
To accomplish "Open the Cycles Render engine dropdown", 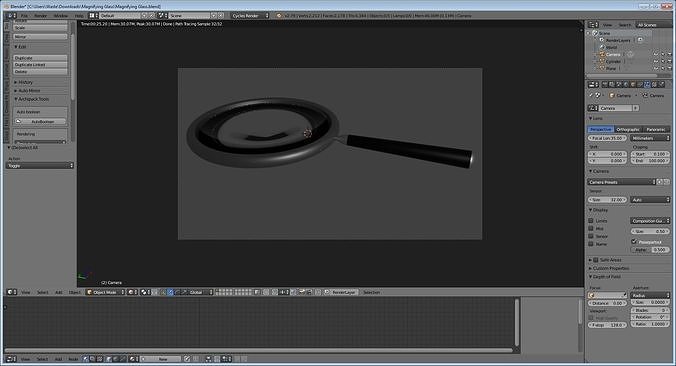I will (x=250, y=16).
